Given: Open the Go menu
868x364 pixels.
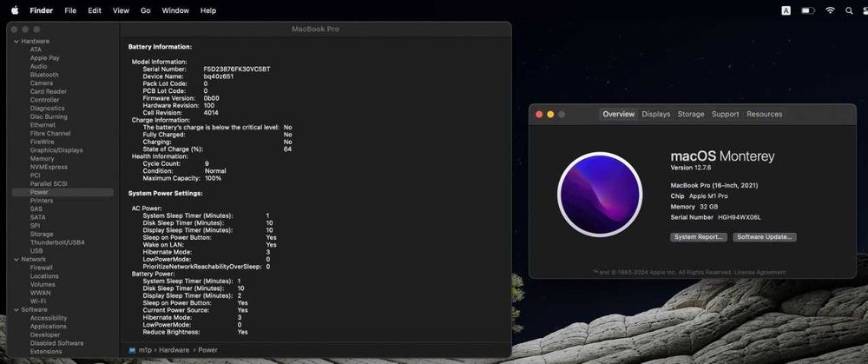Looking at the screenshot, I should (146, 10).
